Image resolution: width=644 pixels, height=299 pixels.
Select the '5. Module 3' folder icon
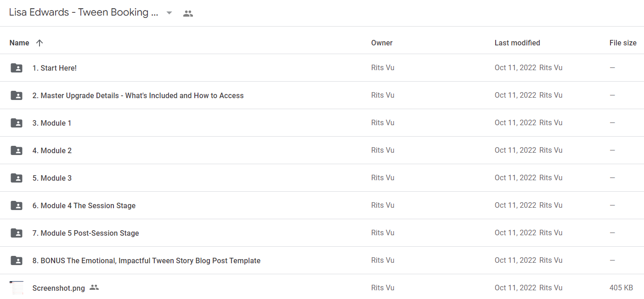click(x=17, y=178)
